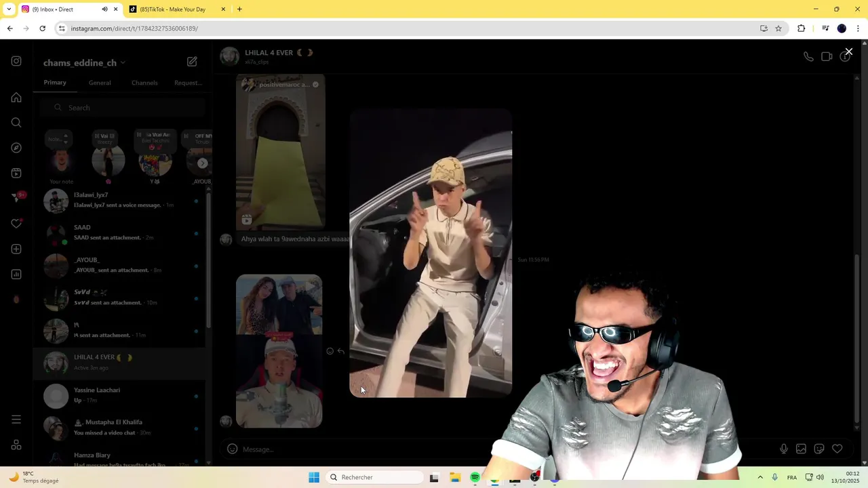
Task: Start a video call in the chat
Action: coord(827,57)
